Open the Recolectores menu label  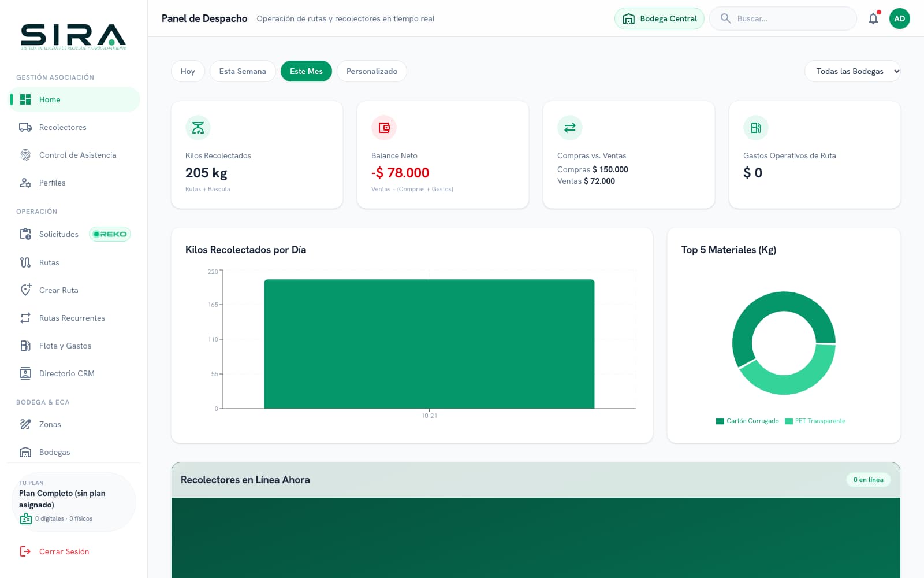pyautogui.click(x=63, y=127)
